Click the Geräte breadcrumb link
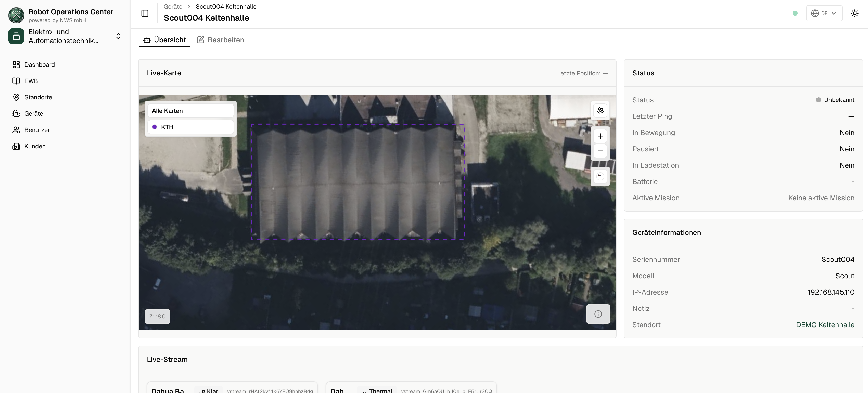The width and height of the screenshot is (868, 393). pyautogui.click(x=173, y=6)
